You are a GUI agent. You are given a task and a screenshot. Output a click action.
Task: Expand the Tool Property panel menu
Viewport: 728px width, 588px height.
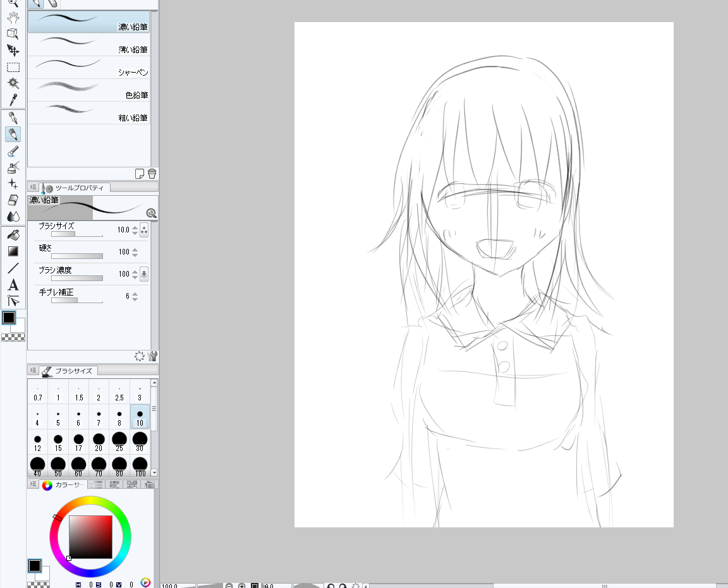pyautogui.click(x=33, y=188)
